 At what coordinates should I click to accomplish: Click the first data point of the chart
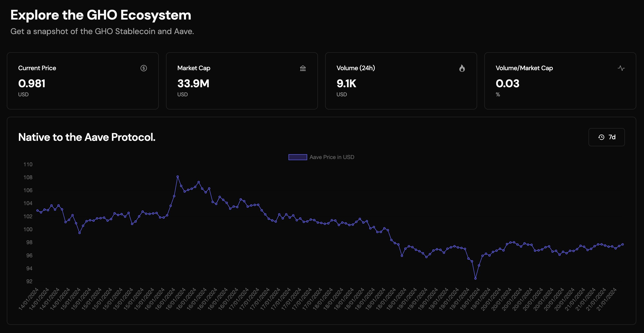pos(38,210)
